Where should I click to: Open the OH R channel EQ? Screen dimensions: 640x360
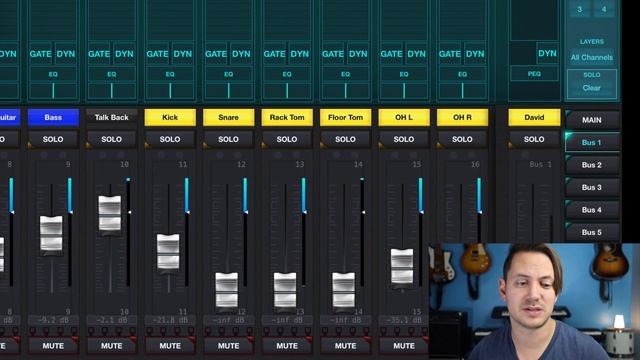tap(462, 74)
